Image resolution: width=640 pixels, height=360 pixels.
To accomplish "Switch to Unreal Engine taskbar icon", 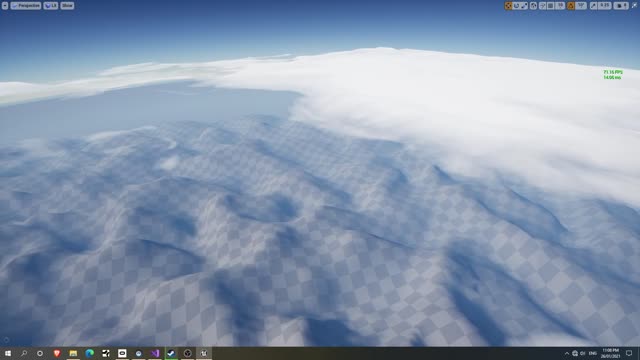I will [204, 353].
